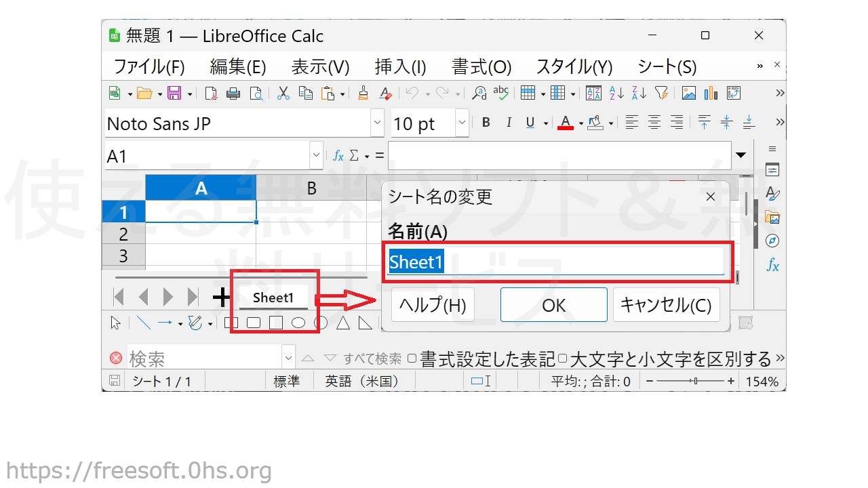Select the Cut scissors icon
The width and height of the screenshot is (868, 488).
pyautogui.click(x=283, y=94)
